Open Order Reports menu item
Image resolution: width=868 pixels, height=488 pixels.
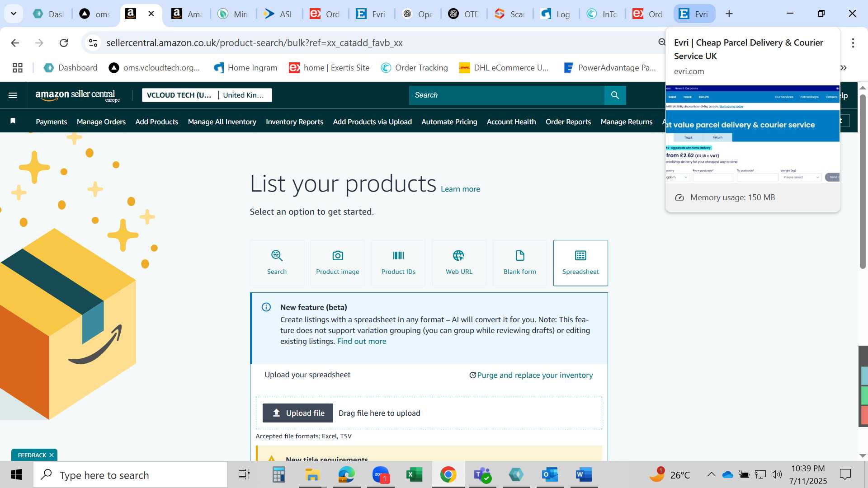(568, 122)
